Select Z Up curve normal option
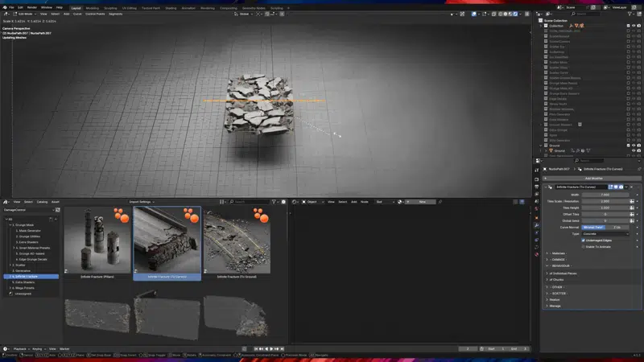Image resolution: width=644 pixels, height=362 pixels. click(617, 228)
